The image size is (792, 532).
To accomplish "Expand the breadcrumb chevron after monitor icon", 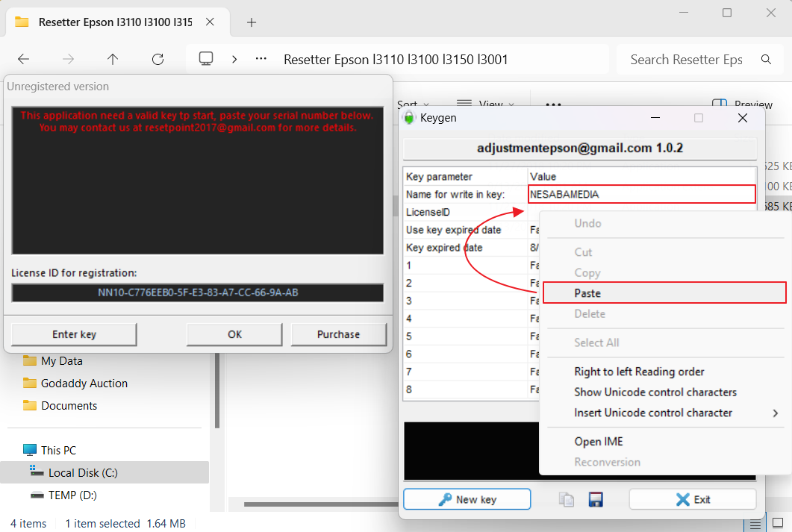I will point(234,60).
